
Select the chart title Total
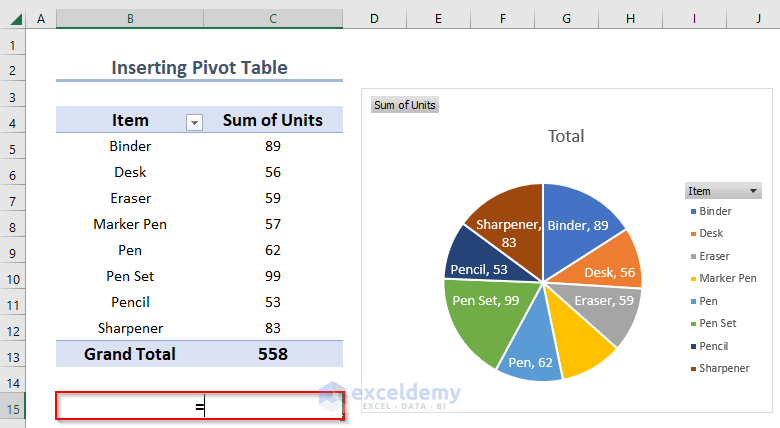pos(566,136)
